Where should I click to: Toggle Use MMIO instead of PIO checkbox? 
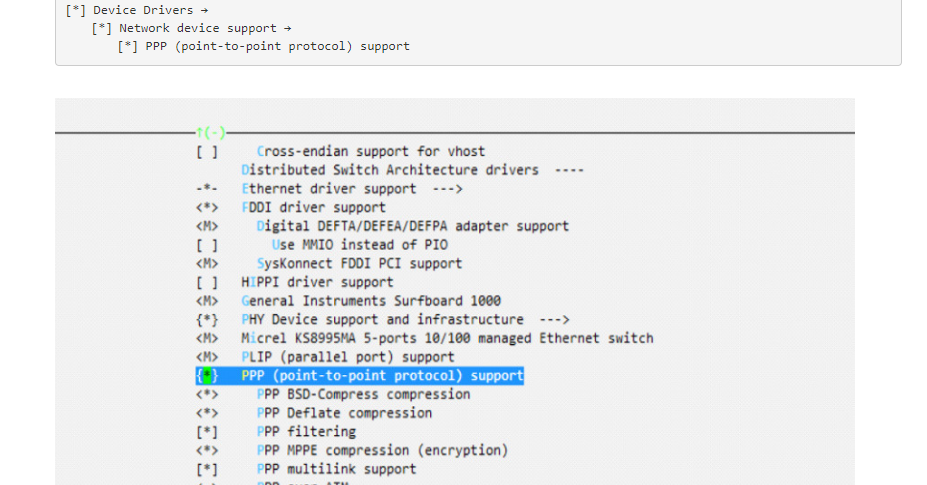(x=207, y=245)
